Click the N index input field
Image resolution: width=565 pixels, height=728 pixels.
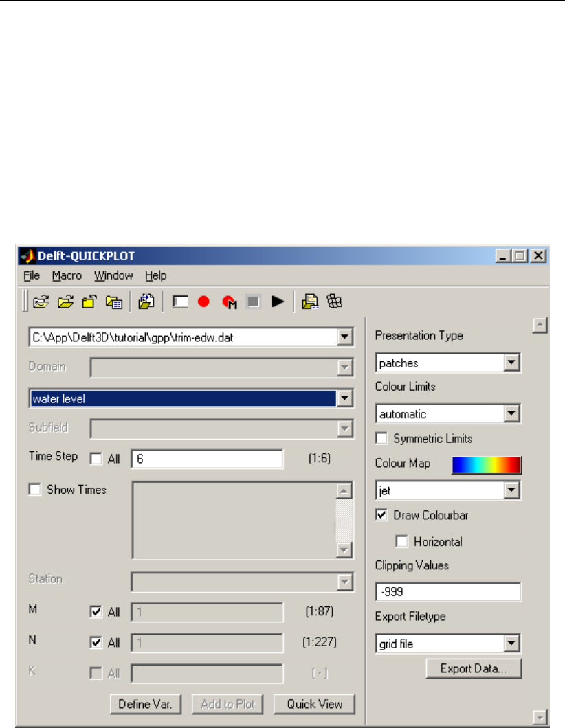point(207,643)
